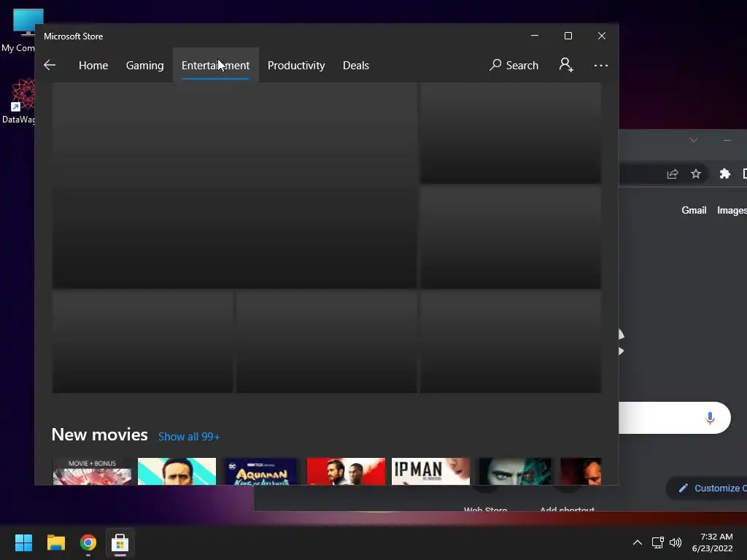Maximize the Microsoft Store window
Screen dimensions: 747x560
tap(568, 36)
